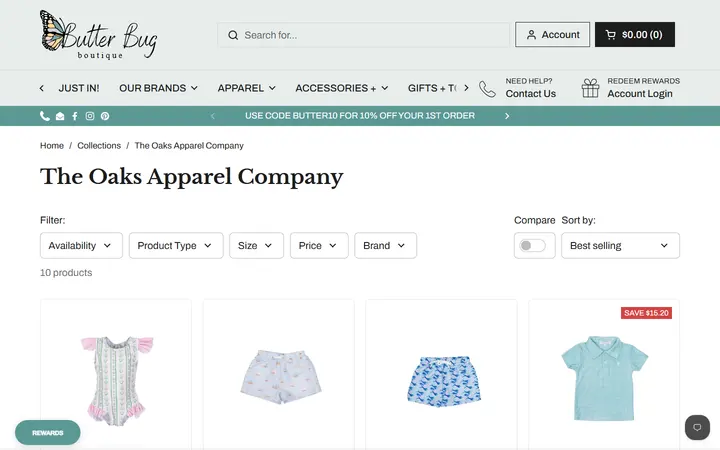Go to Collections breadcrumb link
This screenshot has width=720, height=450.
[x=99, y=146]
